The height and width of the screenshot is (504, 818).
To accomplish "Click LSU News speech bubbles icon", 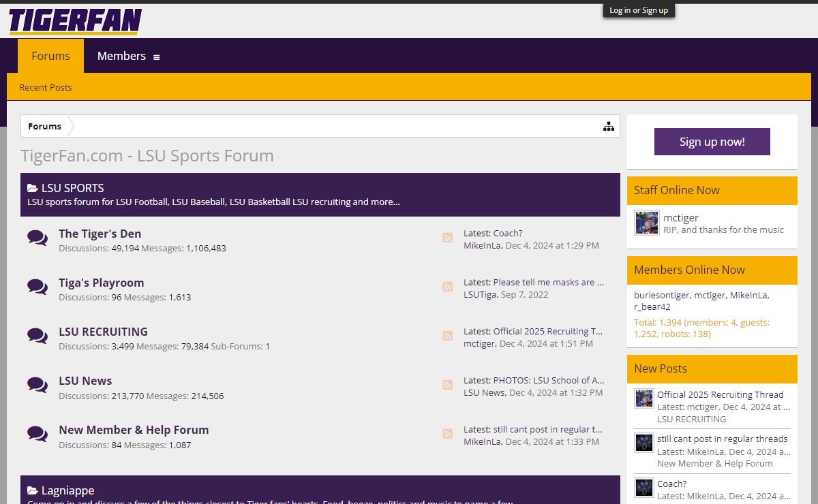I will [37, 385].
